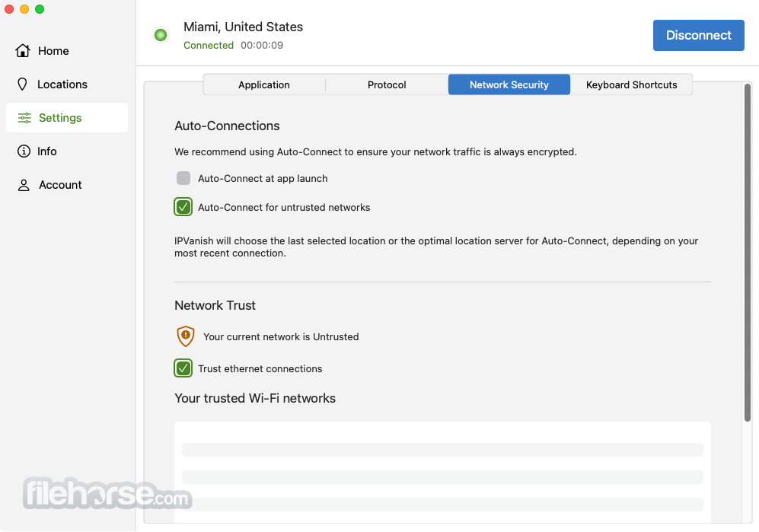Click the first trusted Wi-Fi list row
The image size is (759, 532).
point(442,450)
